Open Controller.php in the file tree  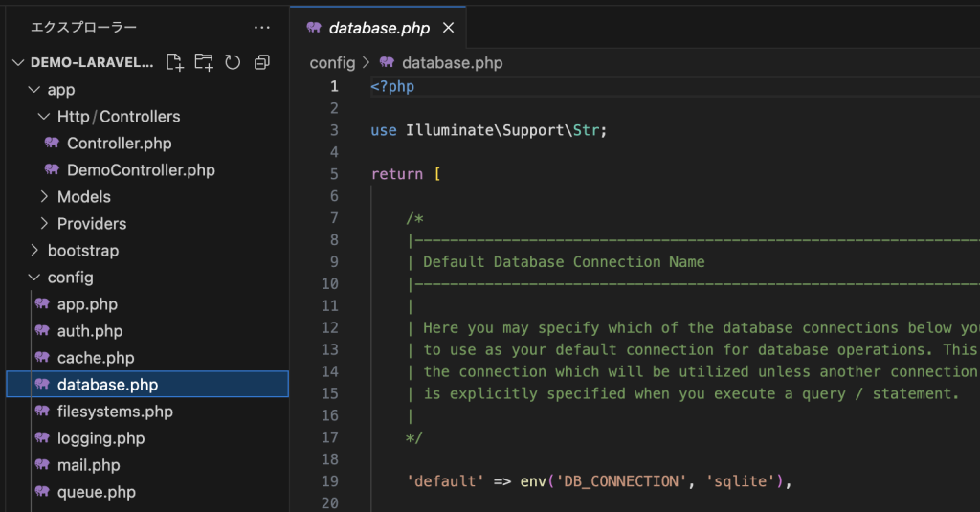pos(119,144)
